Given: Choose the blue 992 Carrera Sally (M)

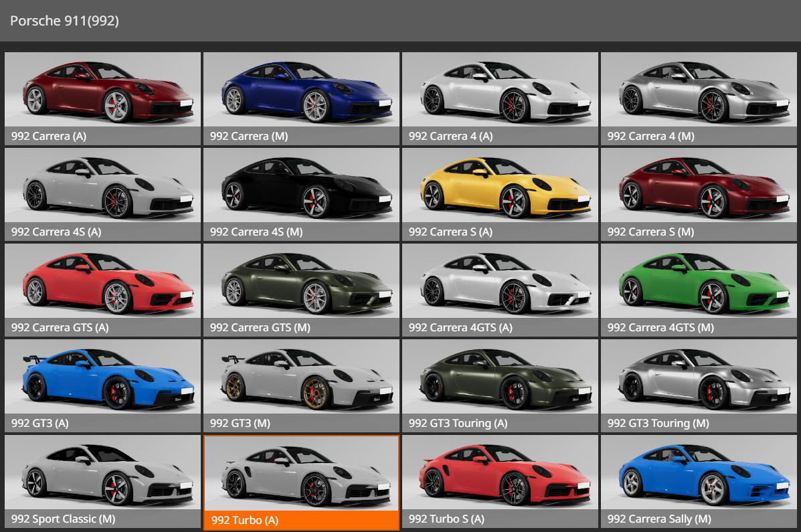Looking at the screenshot, I should coord(699,475).
